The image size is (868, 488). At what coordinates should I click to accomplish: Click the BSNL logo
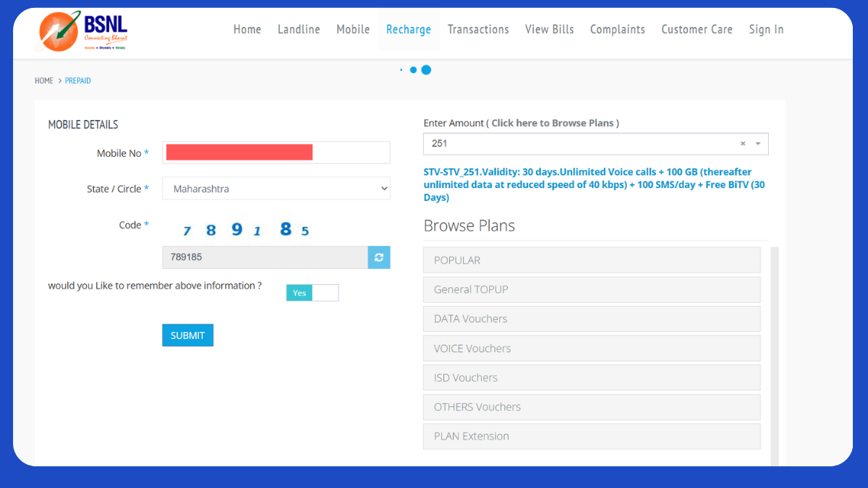tap(83, 31)
